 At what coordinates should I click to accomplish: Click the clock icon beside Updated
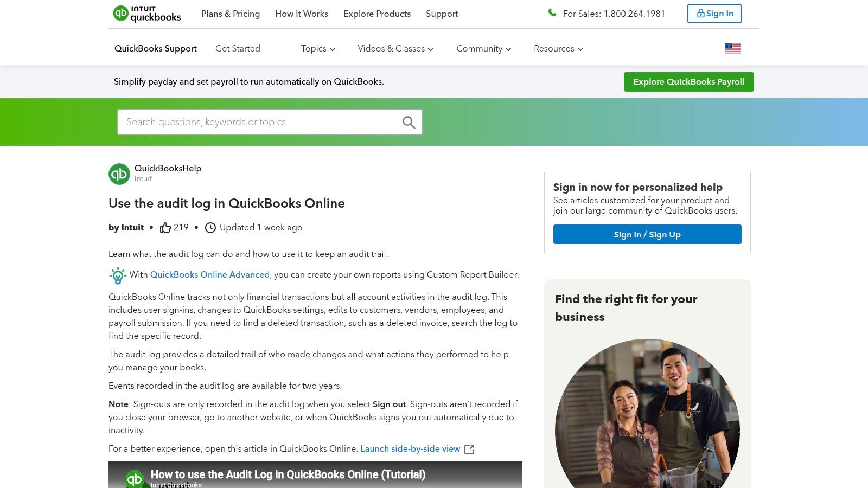tap(210, 228)
